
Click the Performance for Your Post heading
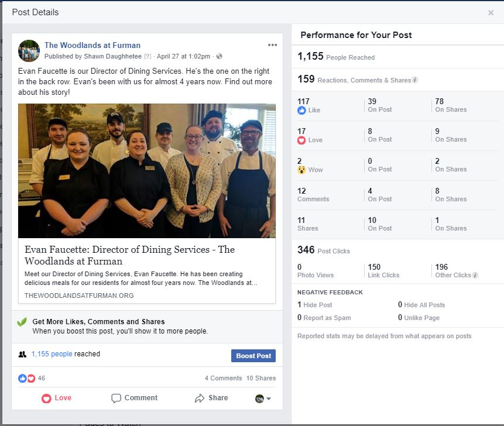pos(356,35)
